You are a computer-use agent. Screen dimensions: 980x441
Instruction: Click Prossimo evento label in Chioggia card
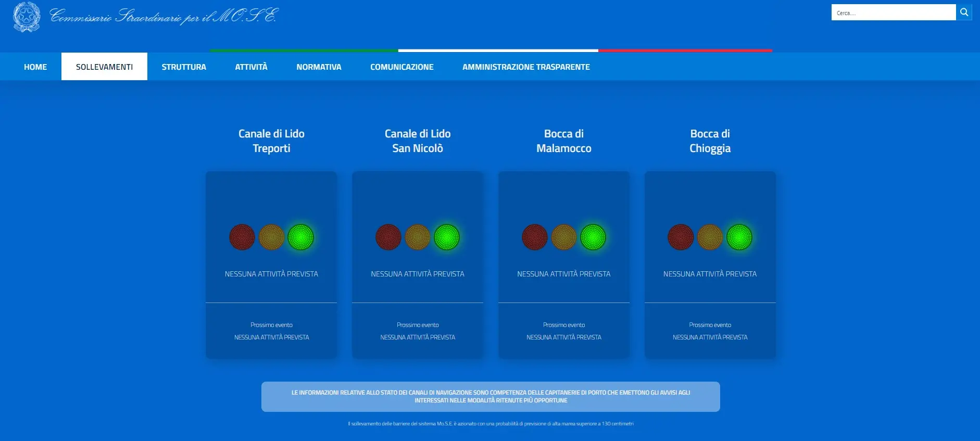click(x=710, y=325)
